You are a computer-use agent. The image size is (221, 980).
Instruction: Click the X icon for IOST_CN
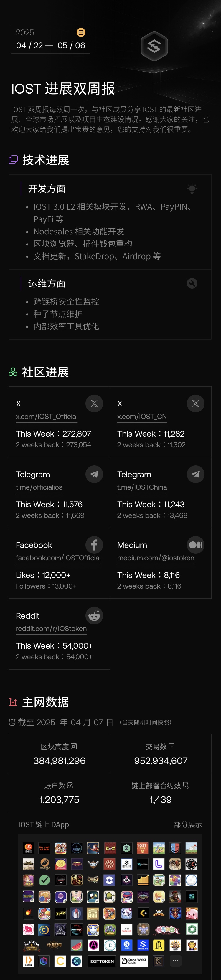[196, 404]
